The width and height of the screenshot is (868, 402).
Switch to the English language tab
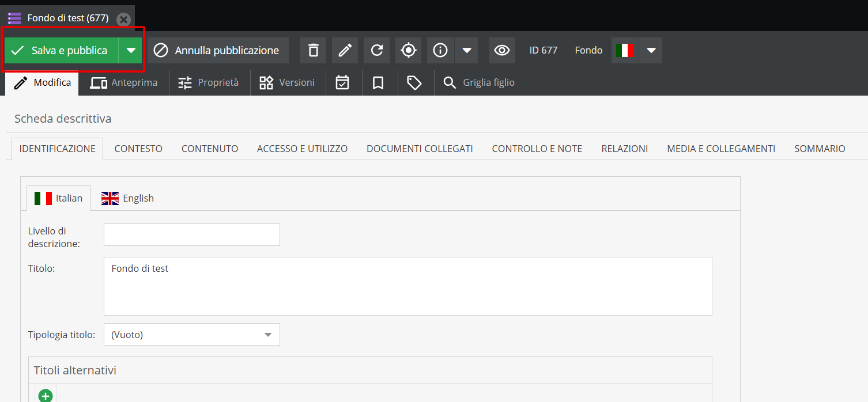128,198
